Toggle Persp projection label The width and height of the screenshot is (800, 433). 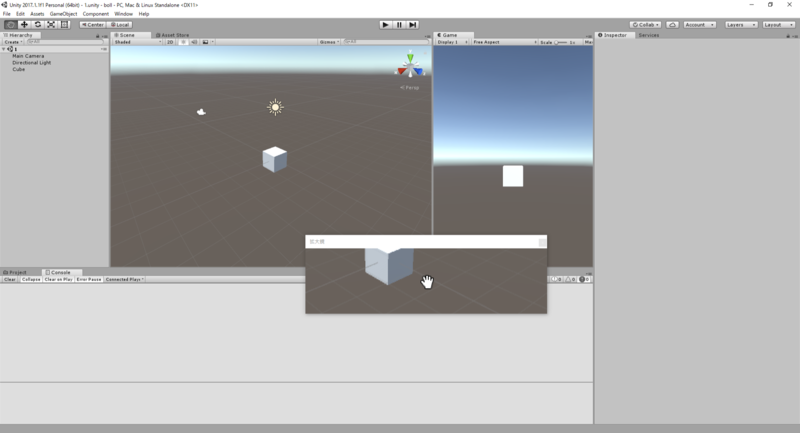(x=409, y=88)
